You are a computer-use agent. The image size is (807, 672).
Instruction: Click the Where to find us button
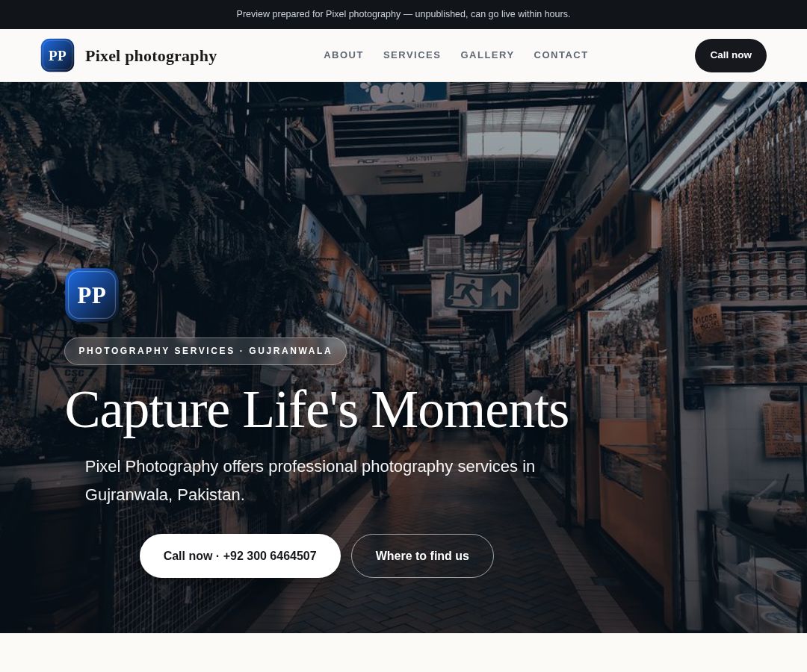point(422,556)
